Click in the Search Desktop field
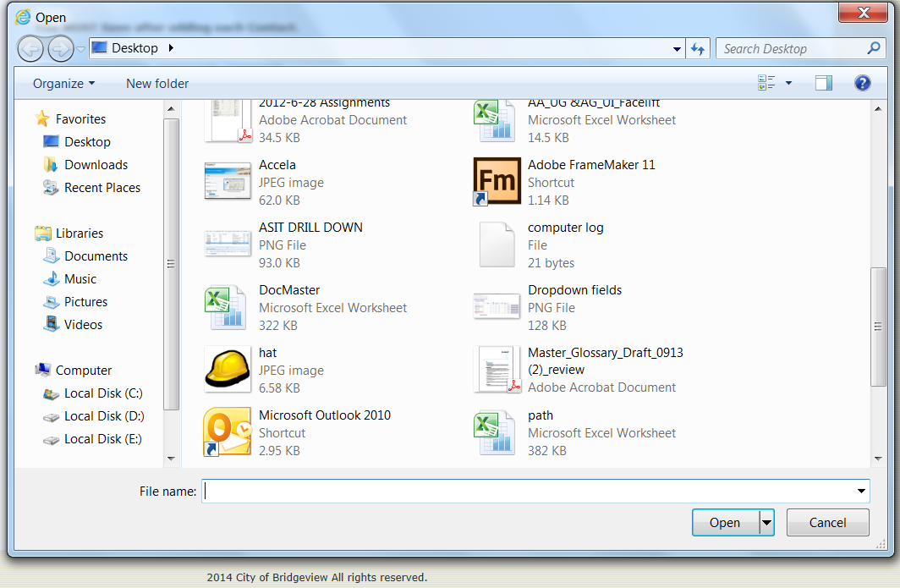The image size is (900, 588). pos(791,49)
